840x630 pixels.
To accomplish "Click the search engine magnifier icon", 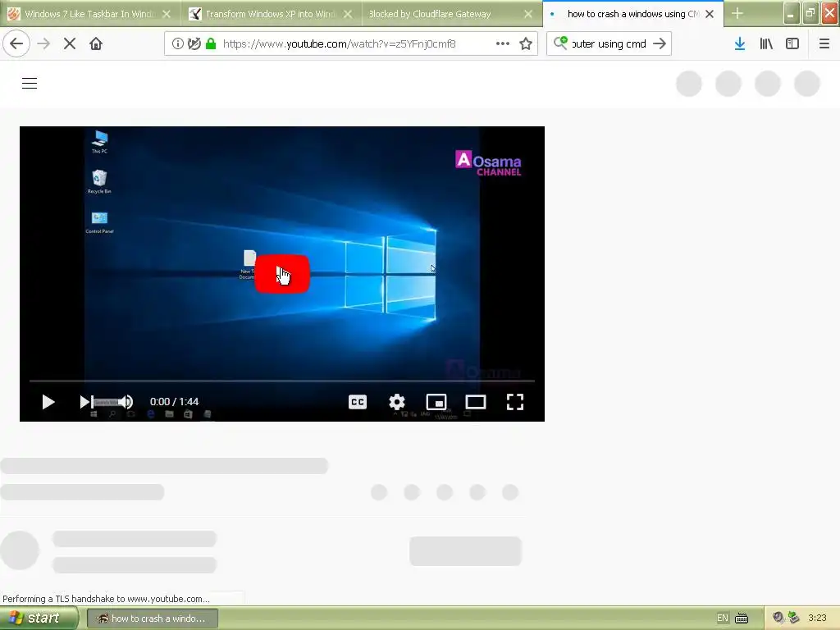I will pyautogui.click(x=560, y=43).
